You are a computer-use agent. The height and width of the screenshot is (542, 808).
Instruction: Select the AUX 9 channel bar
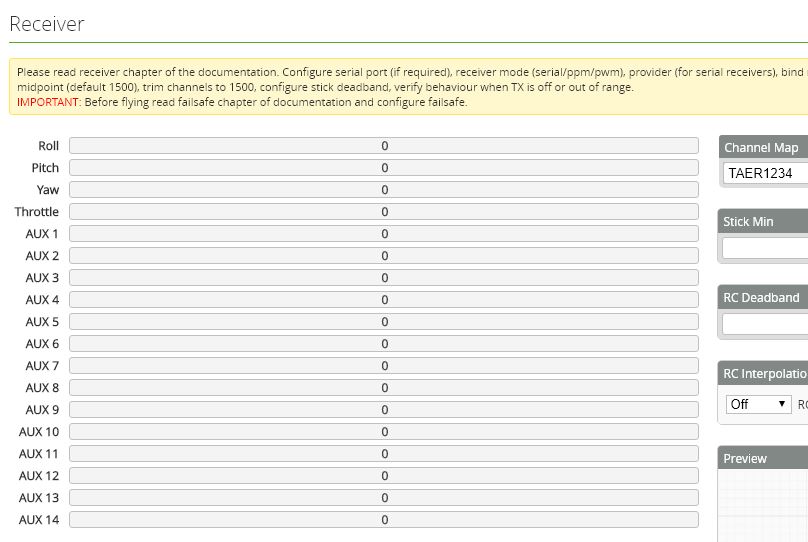[384, 410]
